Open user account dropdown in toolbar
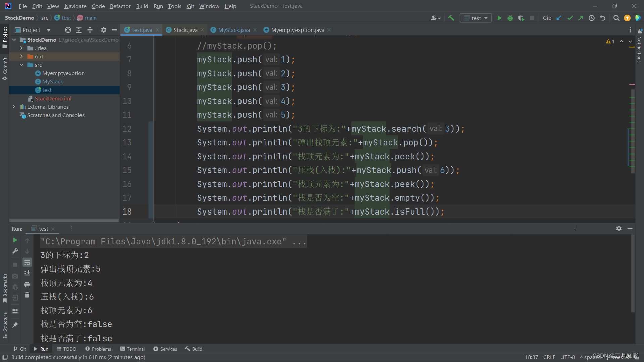 point(436,18)
